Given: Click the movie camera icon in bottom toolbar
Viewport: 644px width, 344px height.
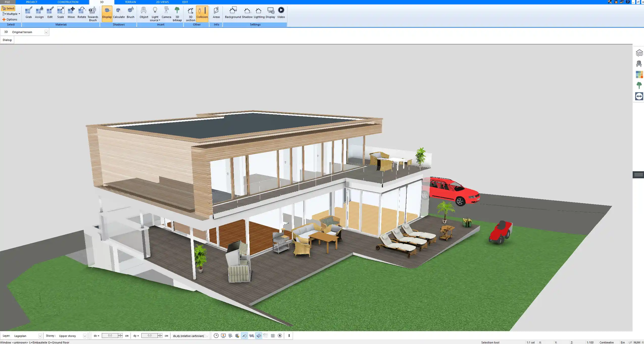Looking at the screenshot, I should coord(230,336).
